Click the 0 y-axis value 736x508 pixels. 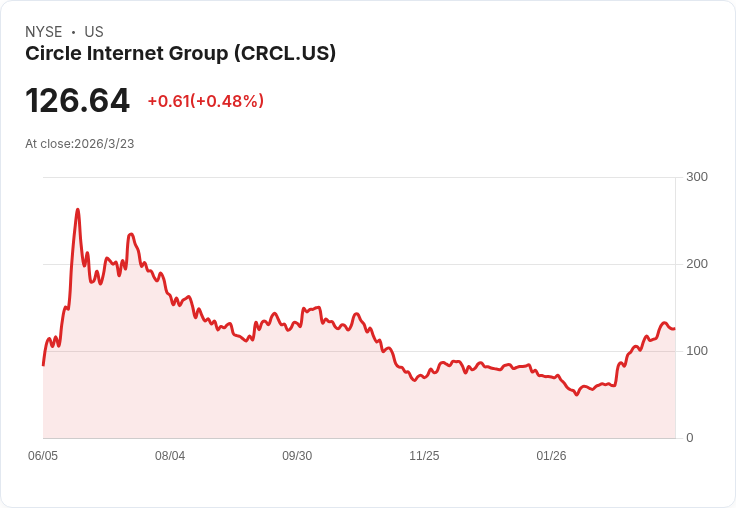click(690, 438)
